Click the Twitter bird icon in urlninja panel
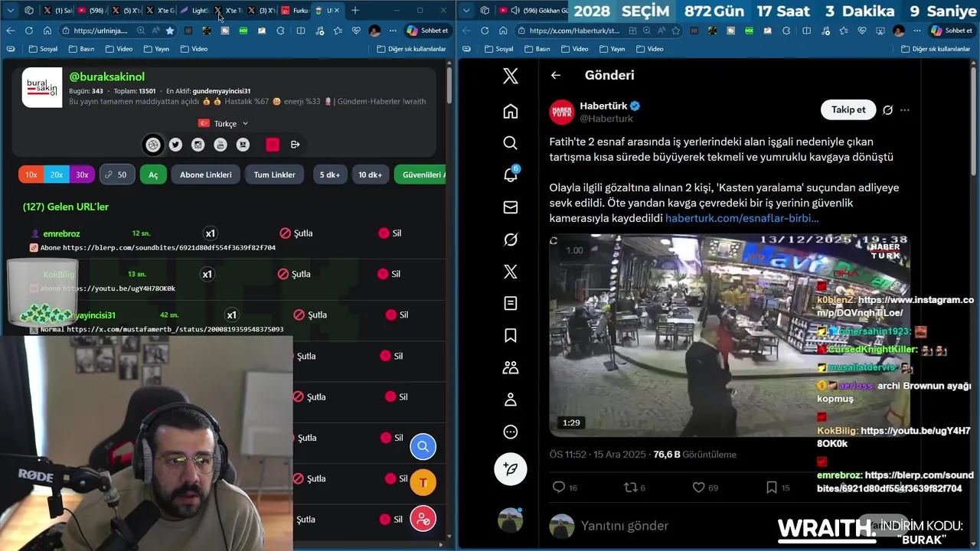Screen dimensions: 980x551 (x=175, y=145)
